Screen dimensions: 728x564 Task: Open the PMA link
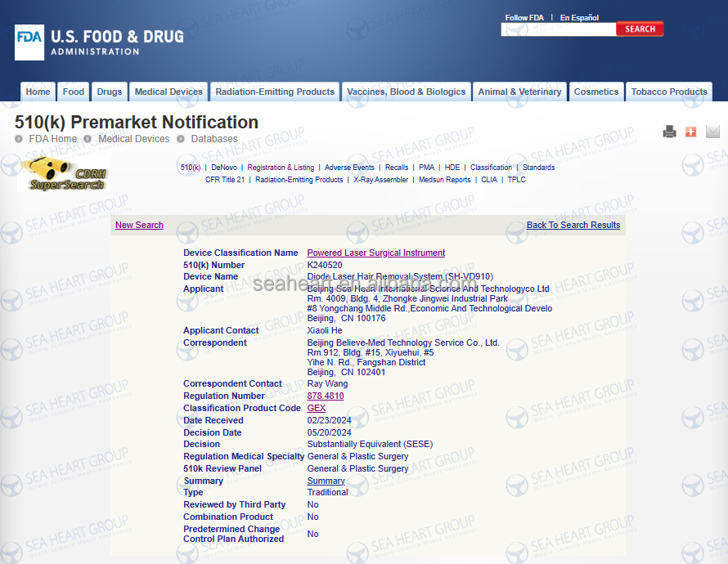[x=426, y=168]
